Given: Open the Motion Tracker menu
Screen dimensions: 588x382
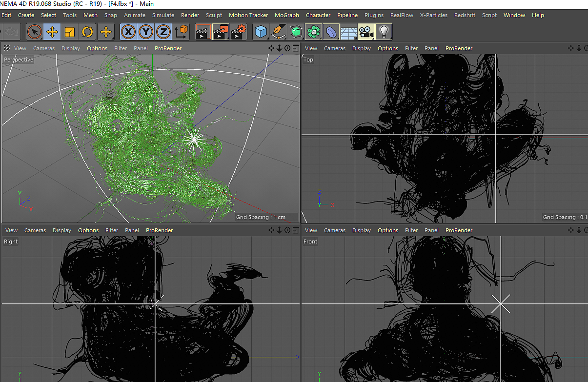Looking at the screenshot, I should 248,15.
